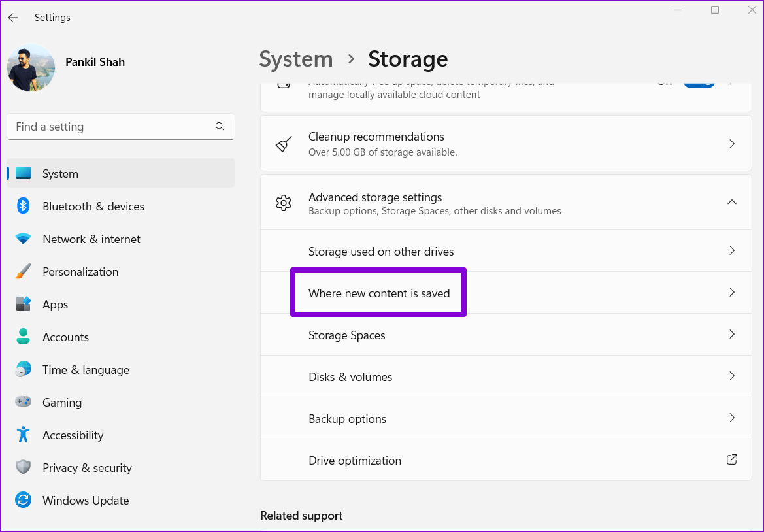This screenshot has width=764, height=532.
Task: Select the Bluetooth & devices icon in sidebar
Action: click(24, 206)
